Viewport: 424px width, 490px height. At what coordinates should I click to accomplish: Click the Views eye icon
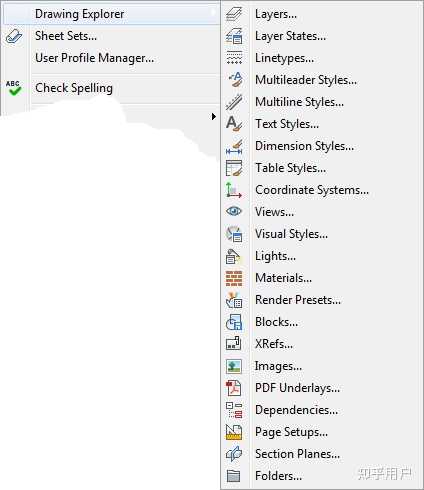(x=234, y=211)
